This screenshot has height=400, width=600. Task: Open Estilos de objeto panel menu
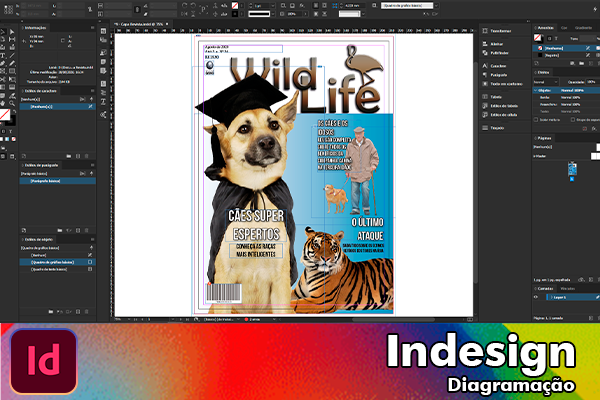92,239
